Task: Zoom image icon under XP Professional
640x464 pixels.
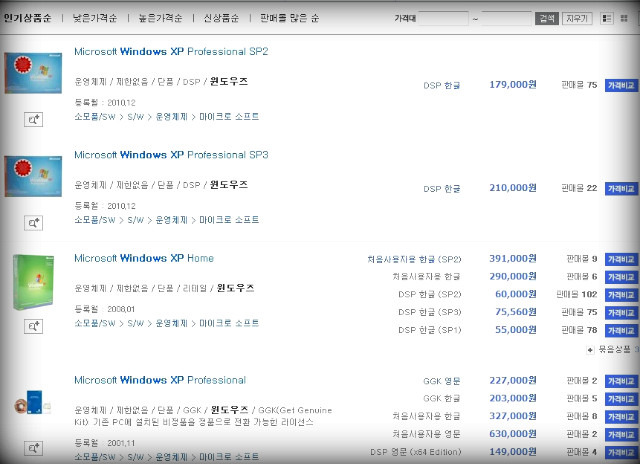Action: point(33,448)
